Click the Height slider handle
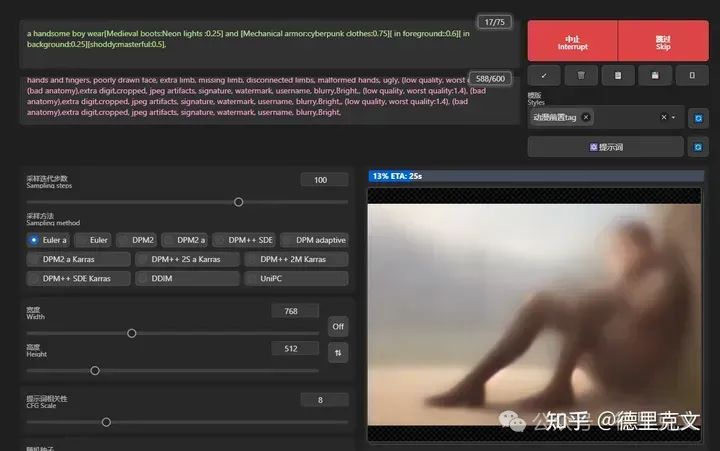 [x=95, y=371]
